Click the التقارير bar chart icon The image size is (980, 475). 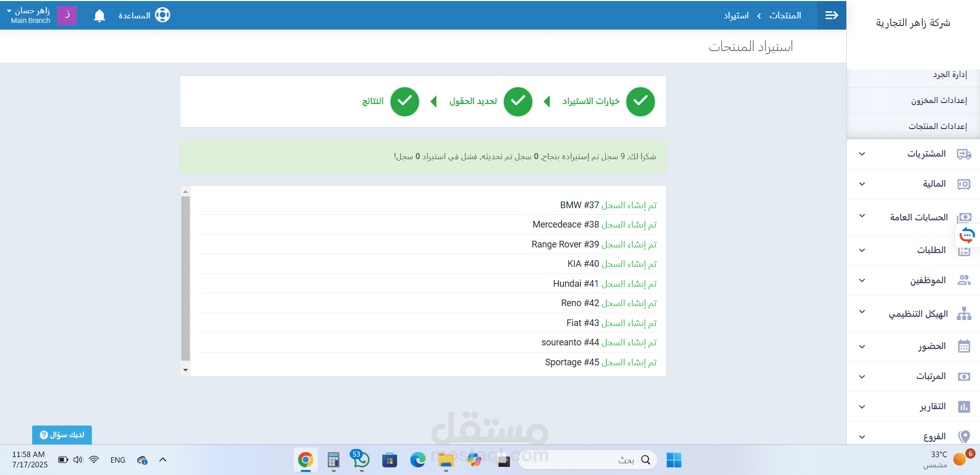pyautogui.click(x=964, y=407)
